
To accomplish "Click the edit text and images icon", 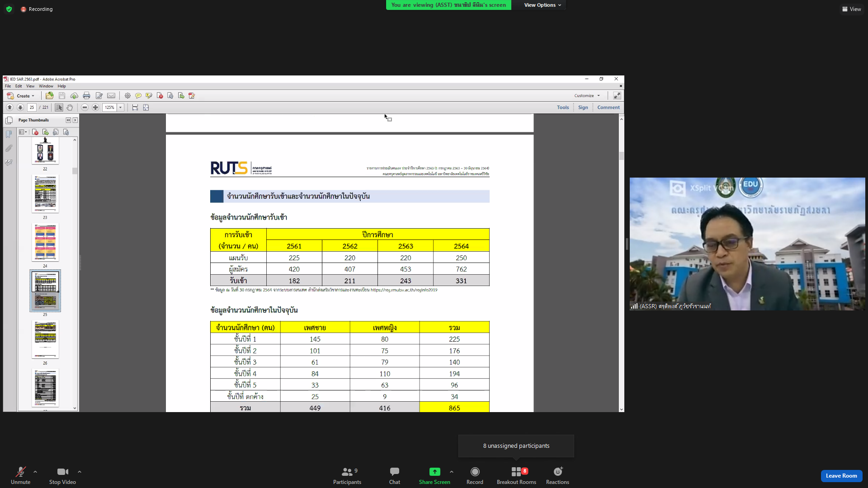I will (99, 96).
